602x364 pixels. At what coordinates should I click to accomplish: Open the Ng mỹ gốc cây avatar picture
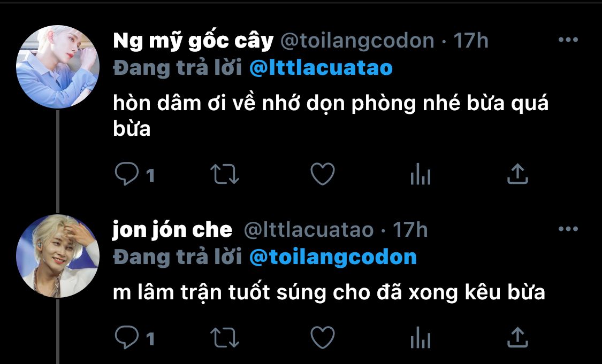[x=58, y=67]
